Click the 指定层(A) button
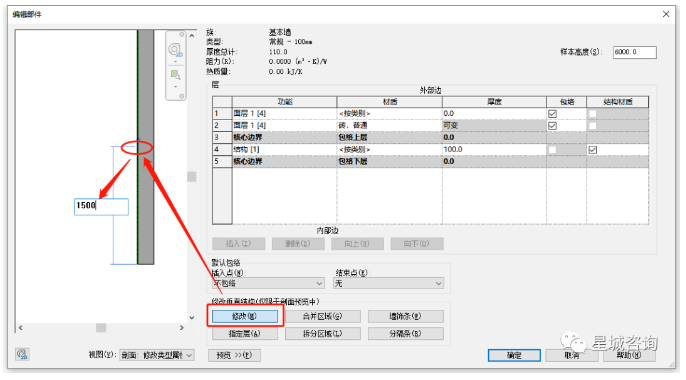This screenshot has width=686, height=380. click(245, 334)
